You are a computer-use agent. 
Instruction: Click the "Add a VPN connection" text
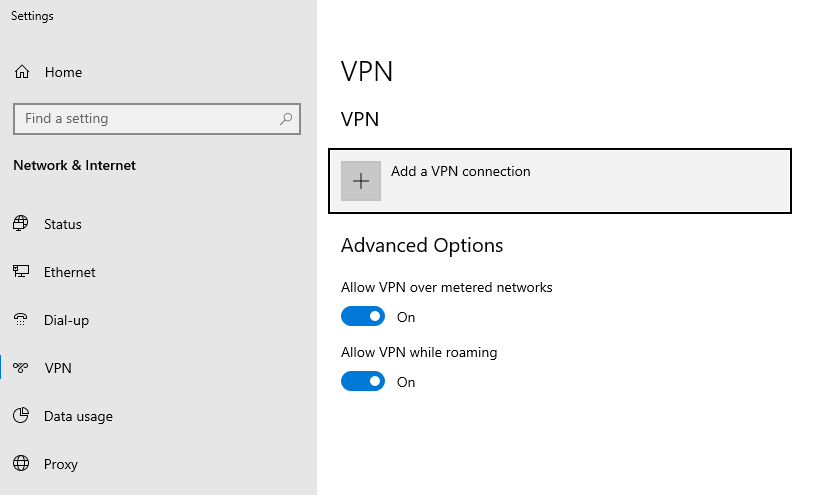(x=460, y=172)
